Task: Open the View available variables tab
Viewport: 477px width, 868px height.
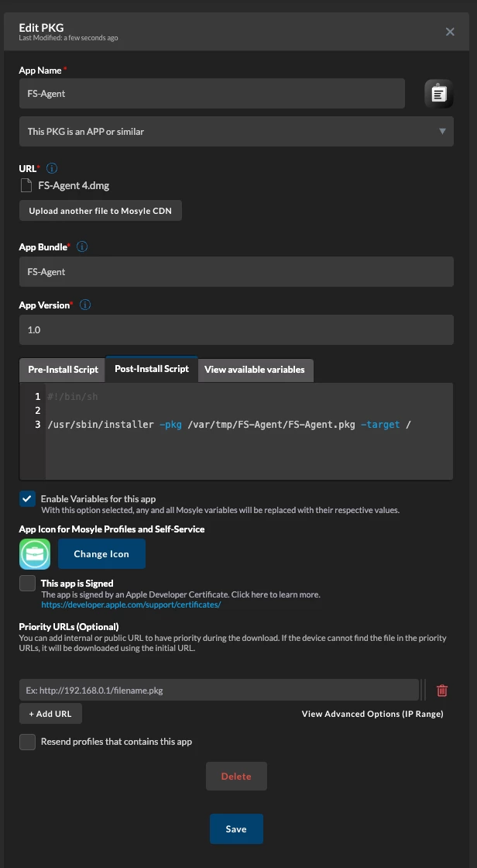Action: pos(255,370)
